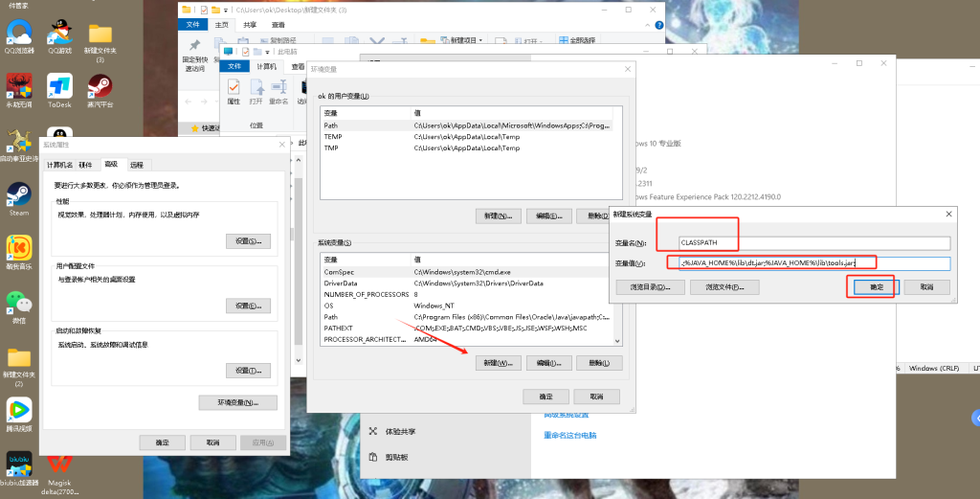The image size is (980, 499).
Task: Click the 浏览目录 button
Action: [x=647, y=286]
